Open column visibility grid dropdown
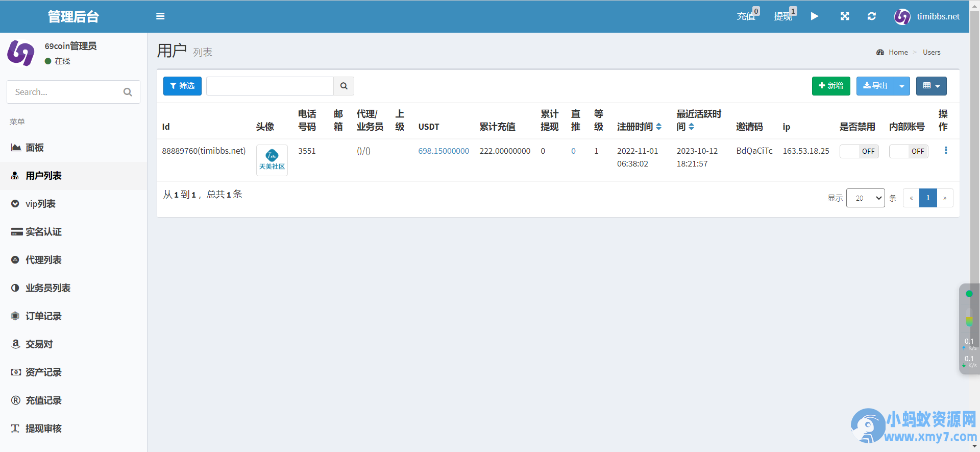This screenshot has width=980, height=452. pos(932,86)
